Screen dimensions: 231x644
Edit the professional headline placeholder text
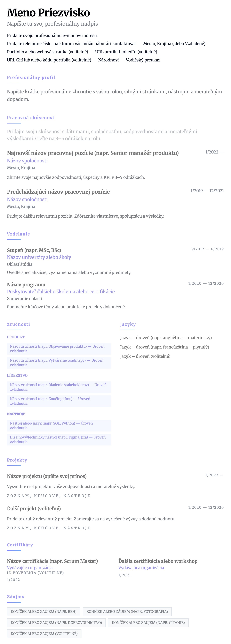click(52, 24)
